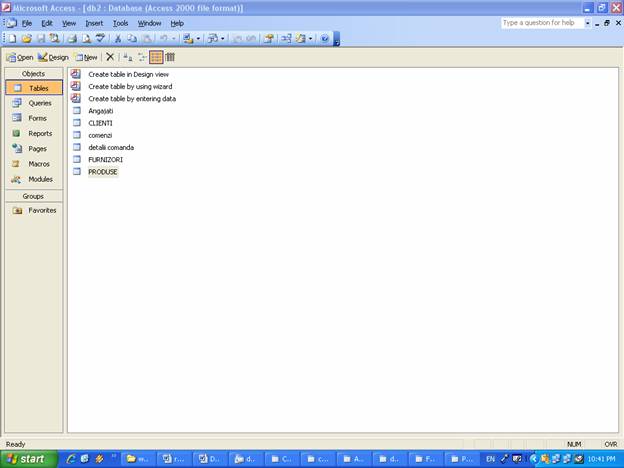Click the Open button in database toolbar
The height and width of the screenshot is (468, 624).
coord(20,57)
